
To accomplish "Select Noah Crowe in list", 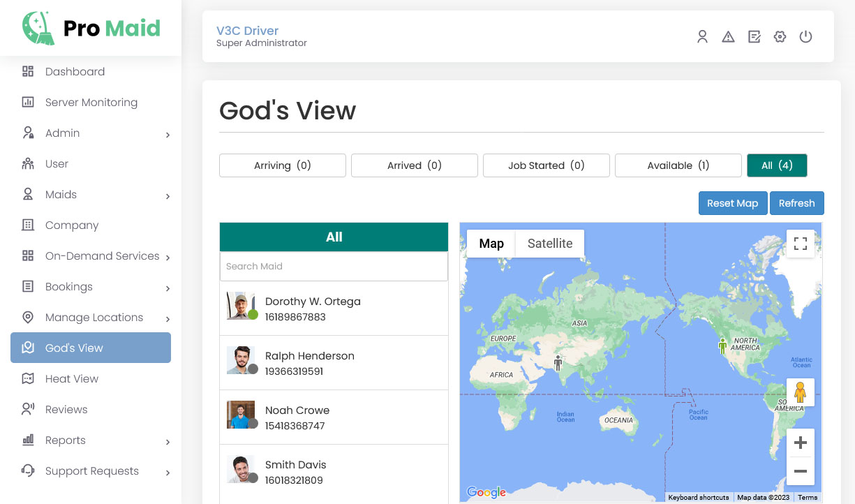I will click(334, 417).
